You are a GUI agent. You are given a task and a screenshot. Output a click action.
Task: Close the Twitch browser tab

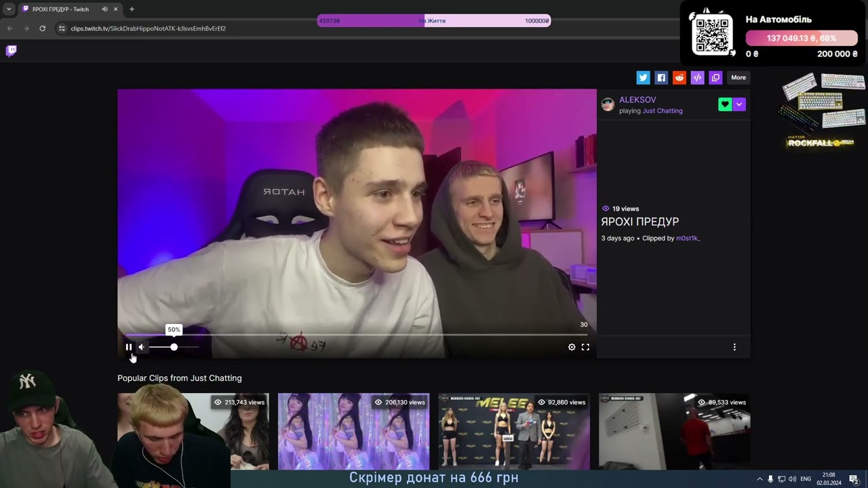coord(116,9)
